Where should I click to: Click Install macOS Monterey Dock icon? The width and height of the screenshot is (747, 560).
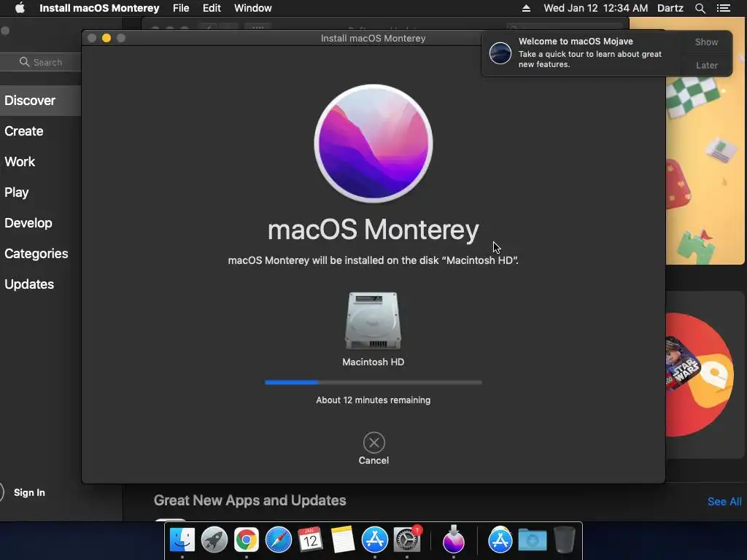453,539
